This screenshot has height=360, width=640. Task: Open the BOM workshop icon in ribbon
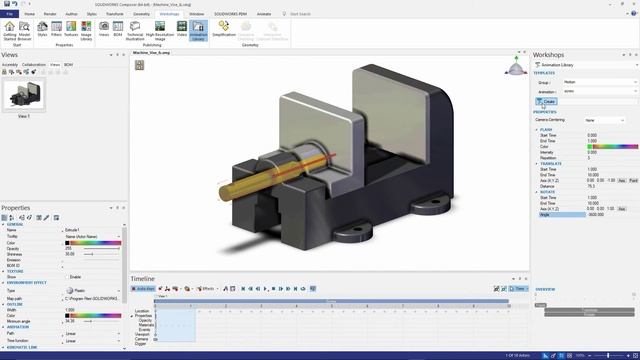[118, 29]
